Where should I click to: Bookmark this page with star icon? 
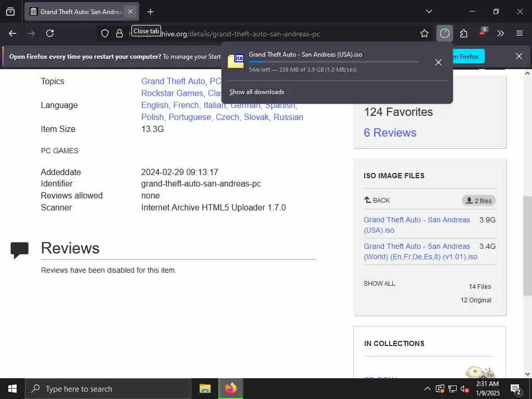[424, 33]
